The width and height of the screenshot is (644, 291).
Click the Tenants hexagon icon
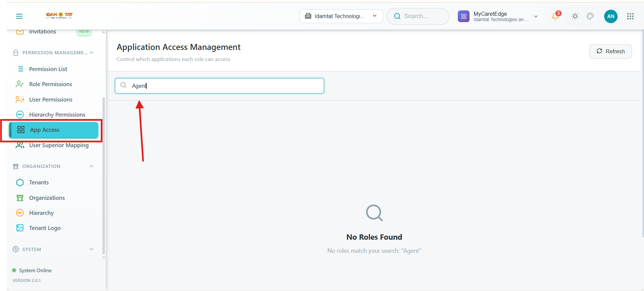tap(20, 182)
